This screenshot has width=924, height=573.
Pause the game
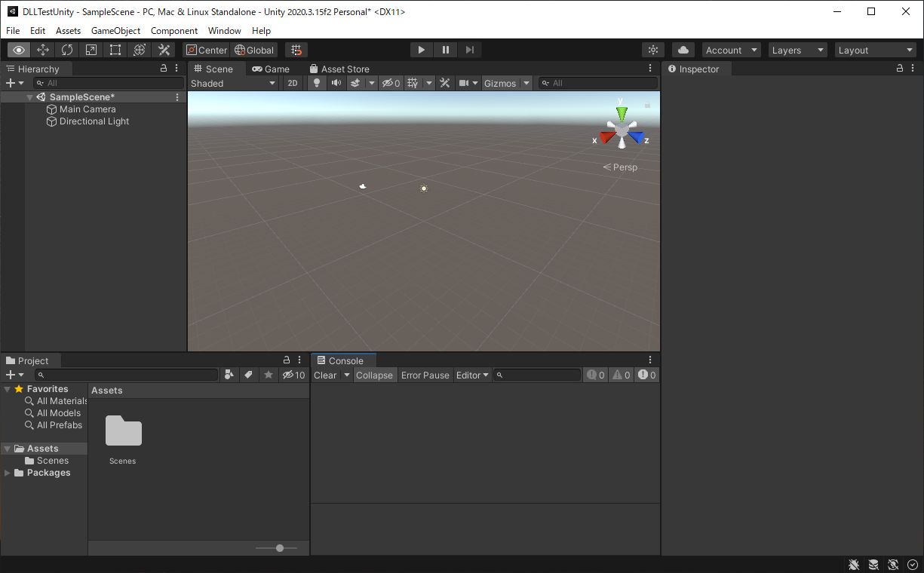(x=446, y=50)
